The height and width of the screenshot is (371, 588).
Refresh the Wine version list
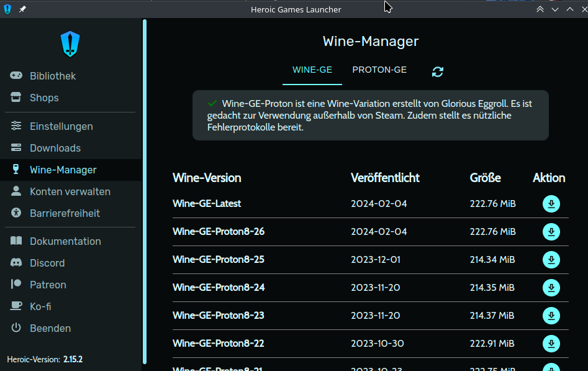pyautogui.click(x=438, y=71)
